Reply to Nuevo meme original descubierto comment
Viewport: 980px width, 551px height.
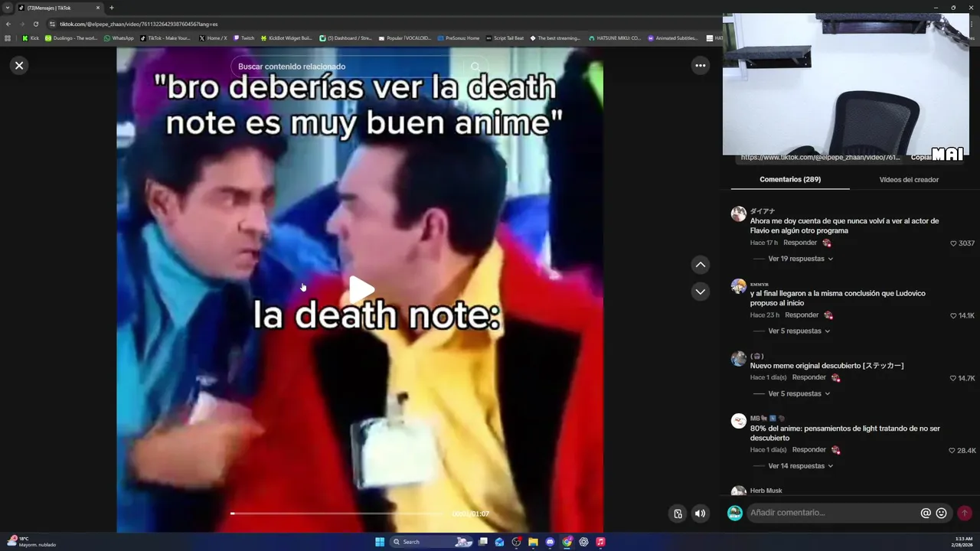[809, 377]
